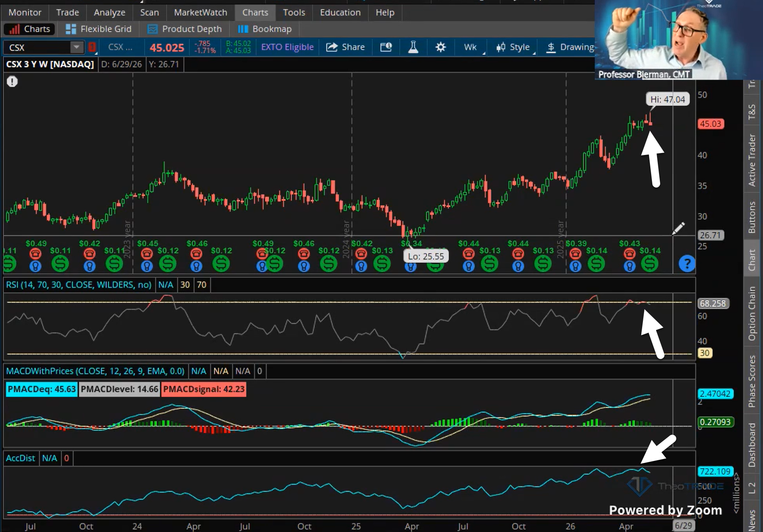This screenshot has width=763, height=532.
Task: Open the L2 sidebar tab
Action: tap(752, 488)
